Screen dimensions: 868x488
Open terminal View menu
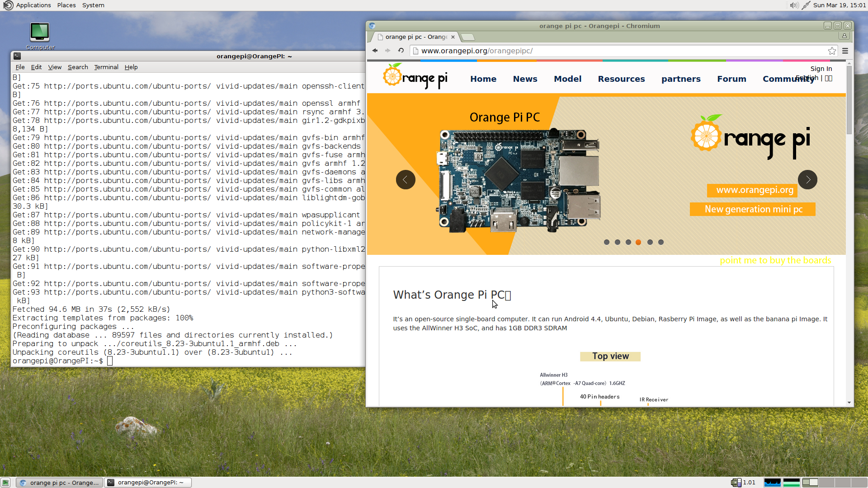click(x=55, y=67)
